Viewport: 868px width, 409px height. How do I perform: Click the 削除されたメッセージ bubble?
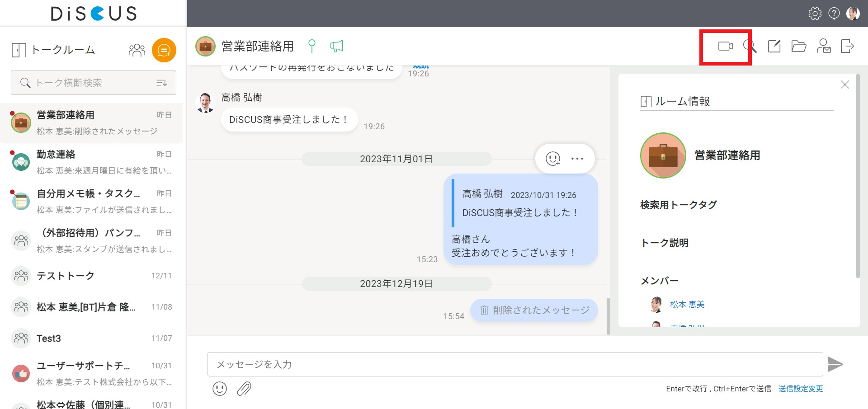pos(534,310)
